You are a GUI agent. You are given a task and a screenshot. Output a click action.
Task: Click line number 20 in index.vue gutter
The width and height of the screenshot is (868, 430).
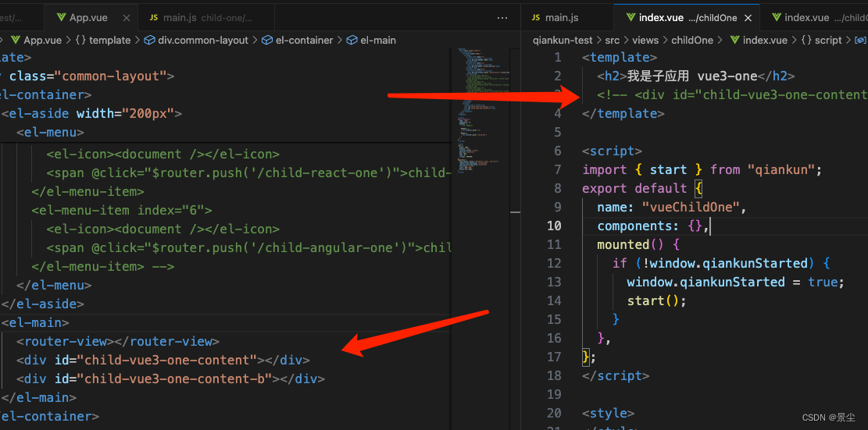pos(555,413)
